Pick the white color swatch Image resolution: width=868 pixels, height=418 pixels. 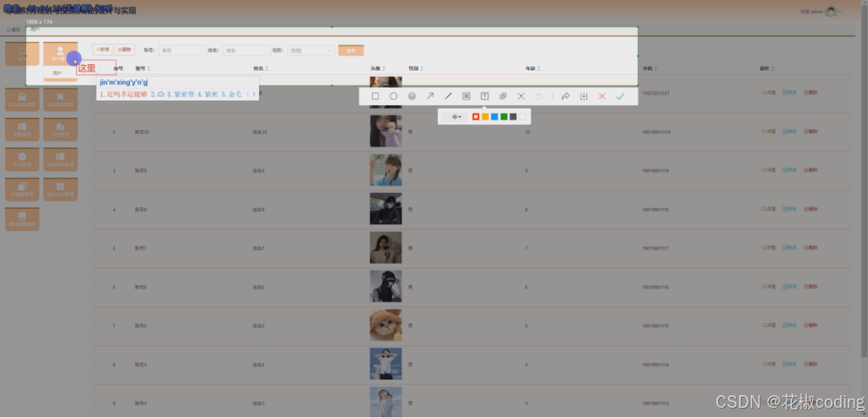coord(523,117)
